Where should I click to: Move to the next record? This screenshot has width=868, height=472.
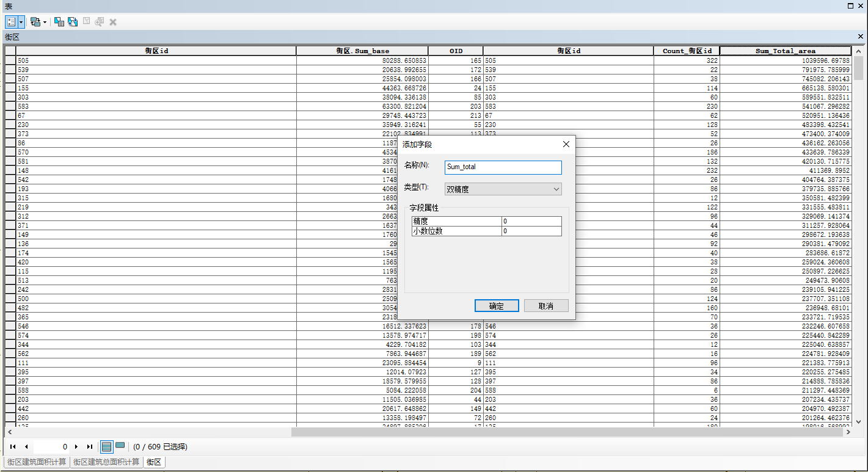(76, 447)
